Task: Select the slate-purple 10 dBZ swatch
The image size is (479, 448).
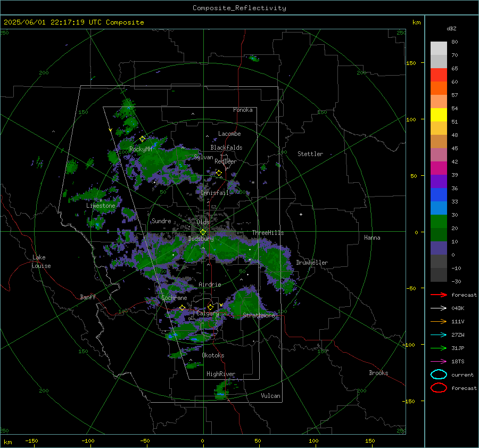Action: click(439, 248)
